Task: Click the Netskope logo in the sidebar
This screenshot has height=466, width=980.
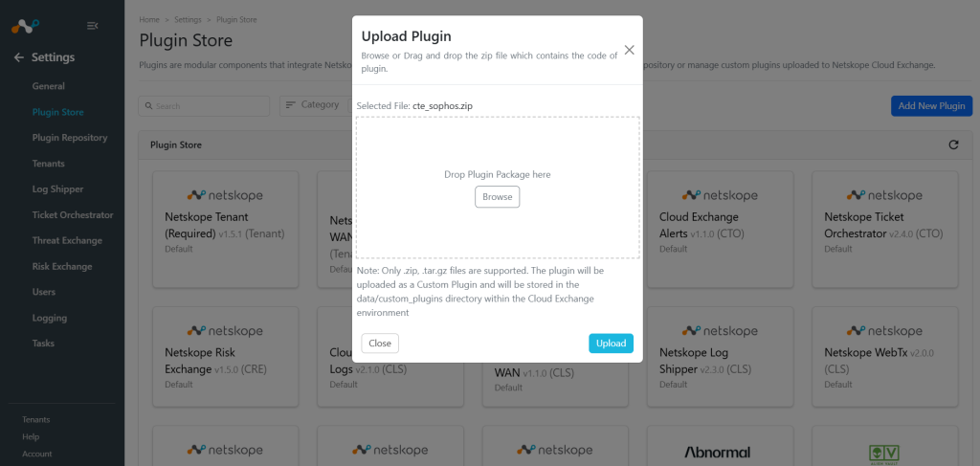Action: [x=25, y=26]
